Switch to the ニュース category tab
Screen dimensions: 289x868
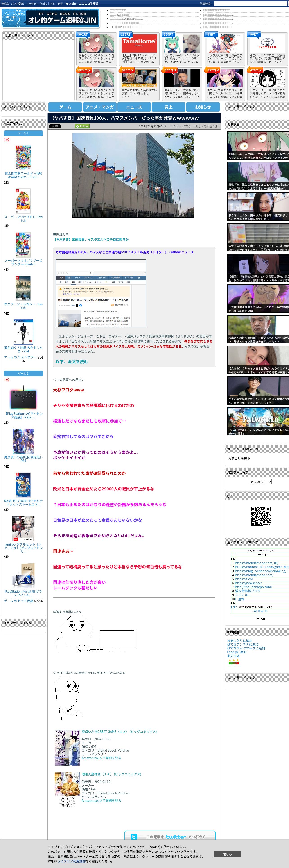coord(134,107)
